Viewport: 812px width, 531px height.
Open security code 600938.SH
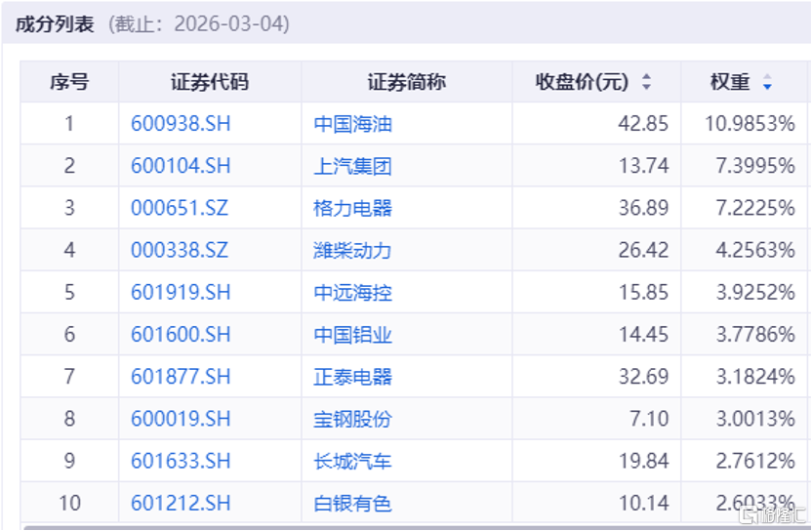181,124
